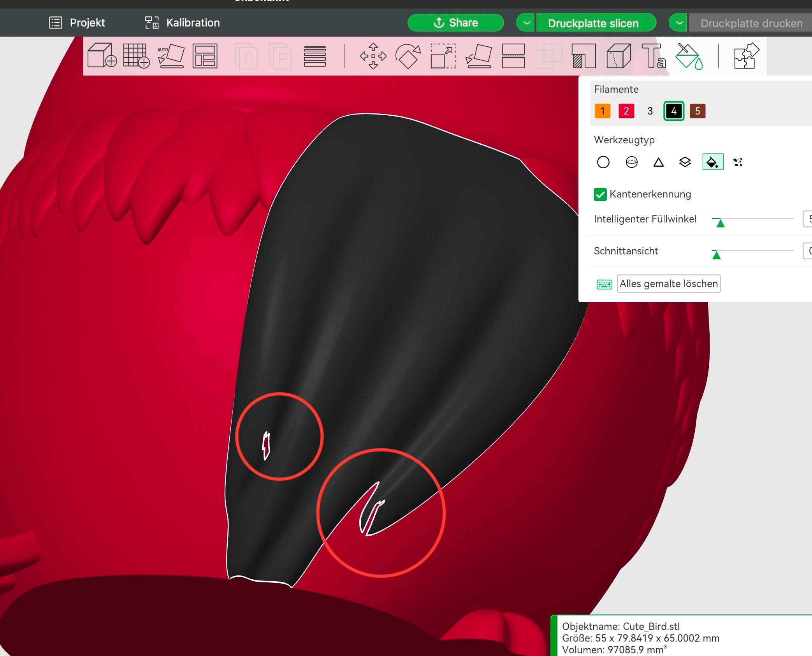Select the Scale tool icon
The image size is (812, 656).
443,56
